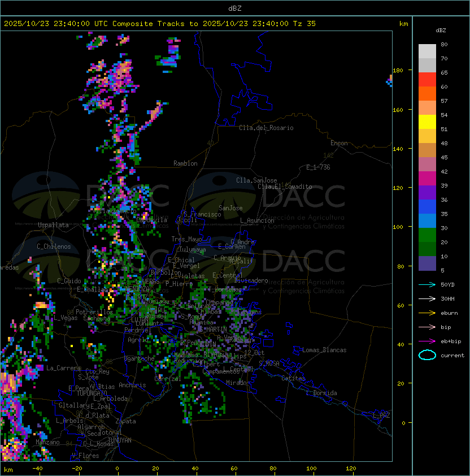Pick the violet swatch below 39 dBZ
This screenshot has width=470, height=476.
point(427,192)
